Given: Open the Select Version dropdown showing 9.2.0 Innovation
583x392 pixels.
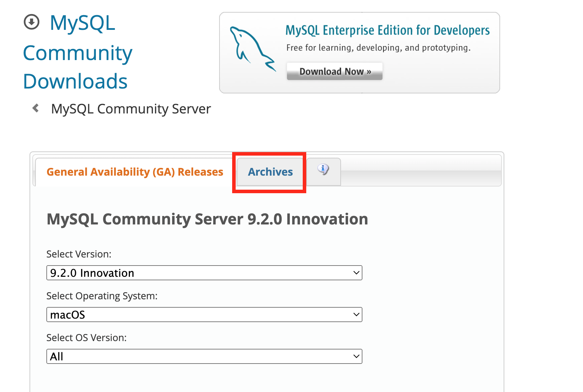Looking at the screenshot, I should [x=204, y=273].
